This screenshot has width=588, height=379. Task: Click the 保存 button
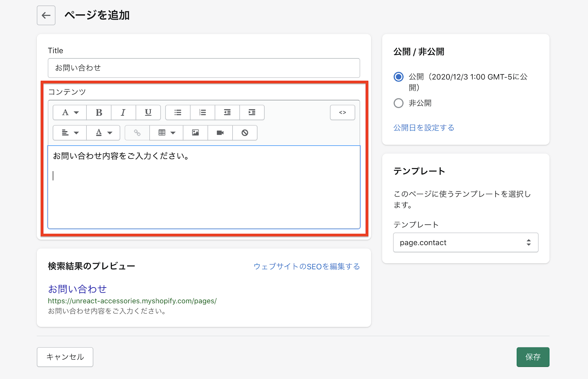[533, 357]
